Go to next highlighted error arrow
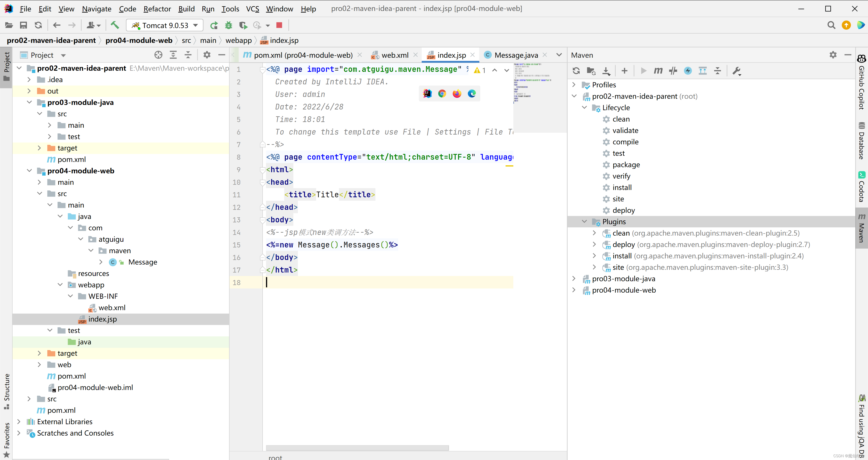 click(506, 70)
